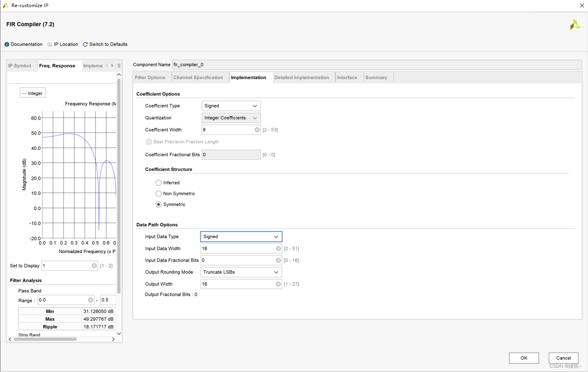Click the left panel scroll down arrow
This screenshot has width=588, height=372.
119,334
